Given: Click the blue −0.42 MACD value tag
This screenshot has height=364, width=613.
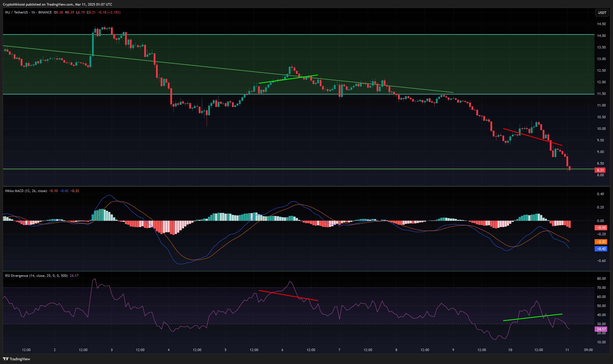Looking at the screenshot, I should click(601, 249).
